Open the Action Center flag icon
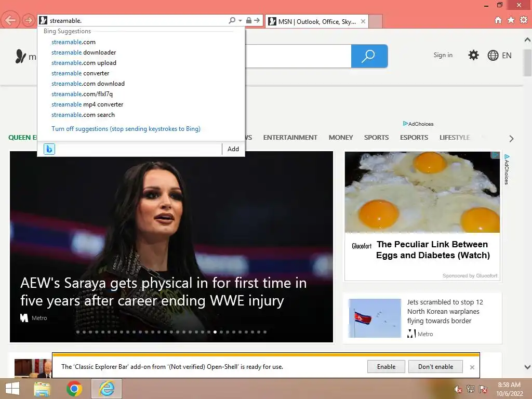Viewport: 532px width, 399px height. point(483,389)
